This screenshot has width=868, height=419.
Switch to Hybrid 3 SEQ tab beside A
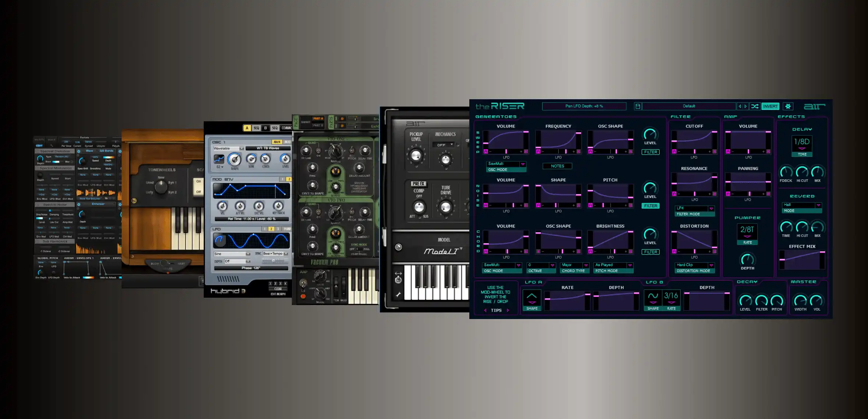256,128
